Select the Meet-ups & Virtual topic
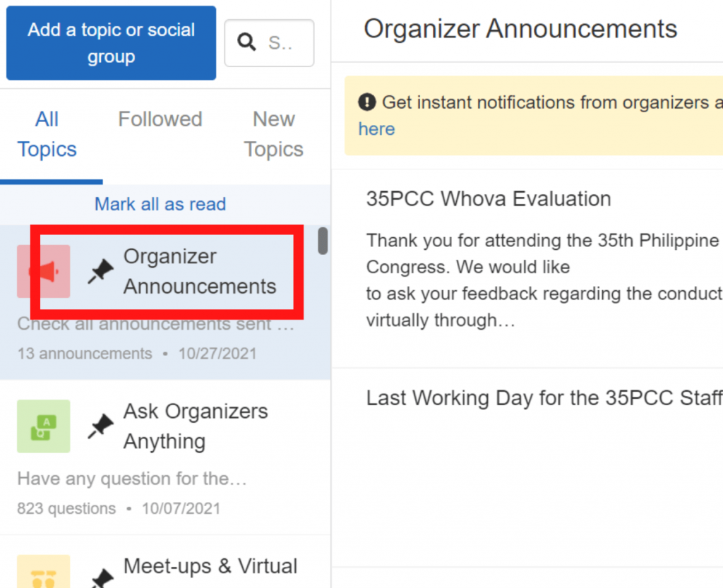Viewport: 723px width, 588px height. (x=210, y=567)
